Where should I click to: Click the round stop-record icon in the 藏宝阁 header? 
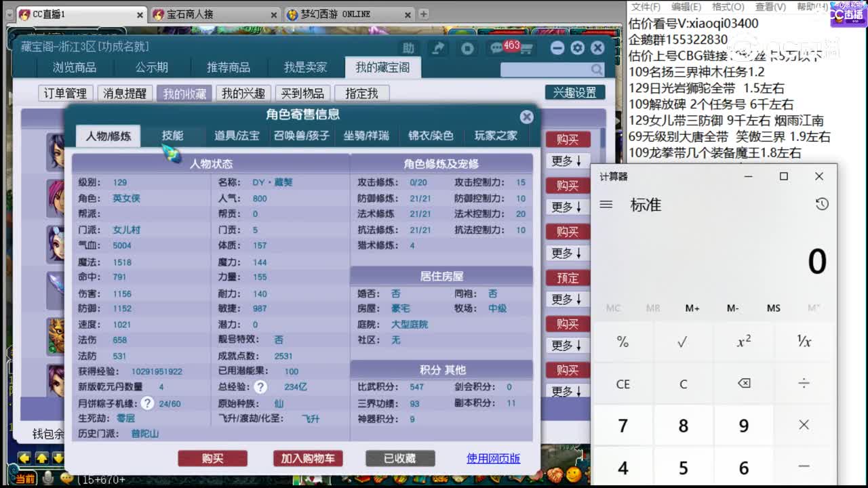pos(467,48)
